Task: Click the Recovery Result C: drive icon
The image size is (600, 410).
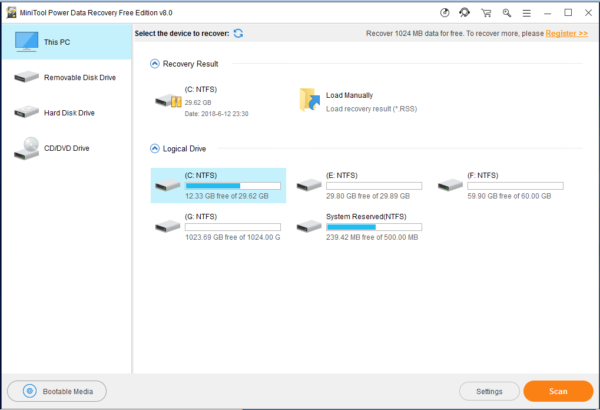Action: tap(168, 101)
